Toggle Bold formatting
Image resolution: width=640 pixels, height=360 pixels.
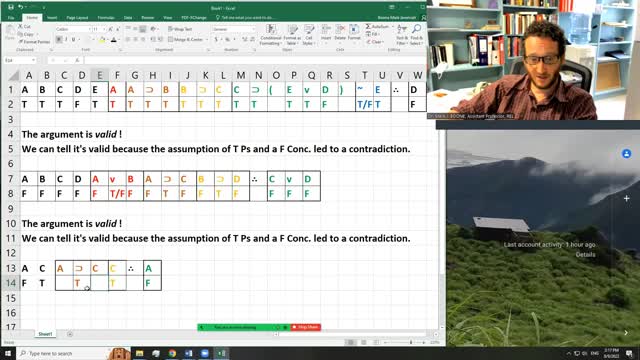[x=59, y=40]
